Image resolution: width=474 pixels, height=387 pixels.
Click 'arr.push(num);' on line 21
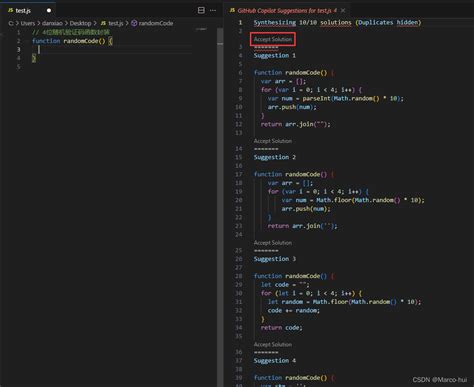click(306, 209)
